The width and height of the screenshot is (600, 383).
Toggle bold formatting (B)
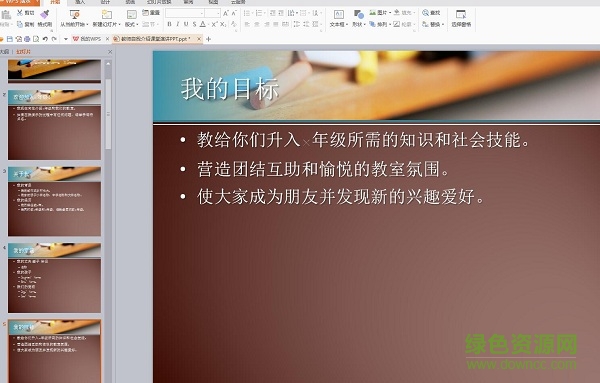169,24
